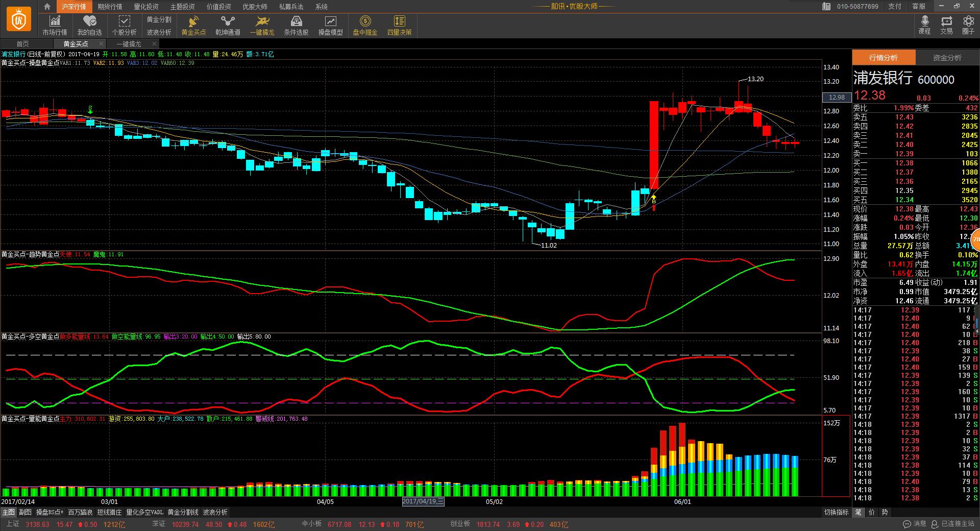
Task: Click orange 78 floating badge
Action: point(975,239)
